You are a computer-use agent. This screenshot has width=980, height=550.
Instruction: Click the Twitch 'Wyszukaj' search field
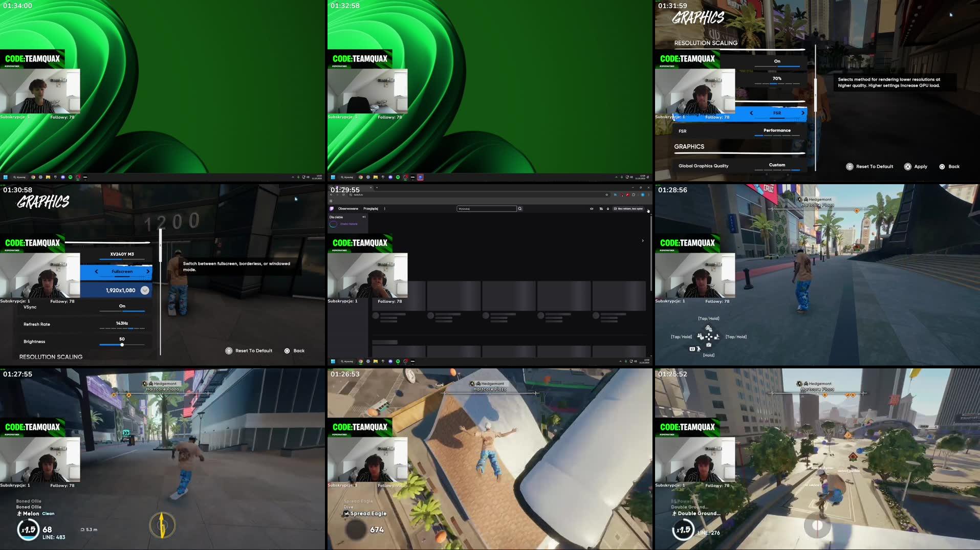(486, 209)
